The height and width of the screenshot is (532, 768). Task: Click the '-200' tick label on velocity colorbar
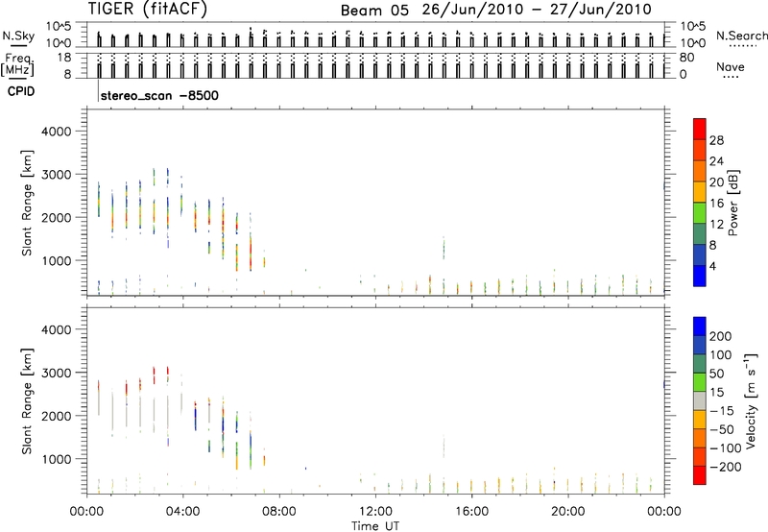tap(726, 467)
